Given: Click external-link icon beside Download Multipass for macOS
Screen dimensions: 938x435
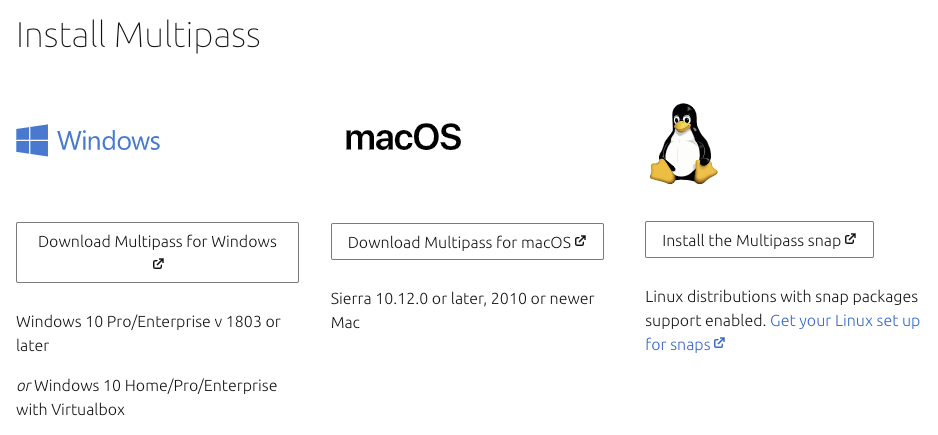Looking at the screenshot, I should [580, 241].
